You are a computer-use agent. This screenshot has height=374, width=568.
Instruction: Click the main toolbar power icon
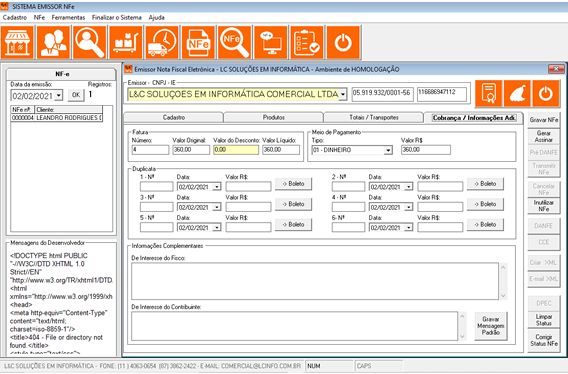click(x=343, y=43)
